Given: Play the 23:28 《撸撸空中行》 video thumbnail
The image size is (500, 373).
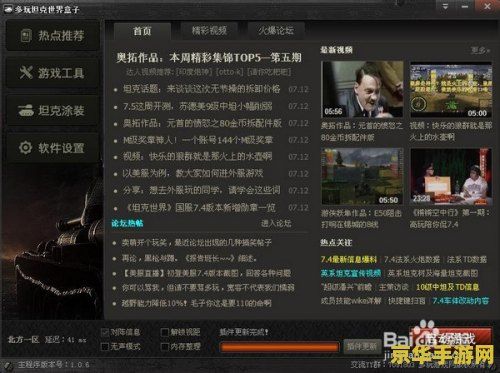Looking at the screenshot, I should point(451,176).
